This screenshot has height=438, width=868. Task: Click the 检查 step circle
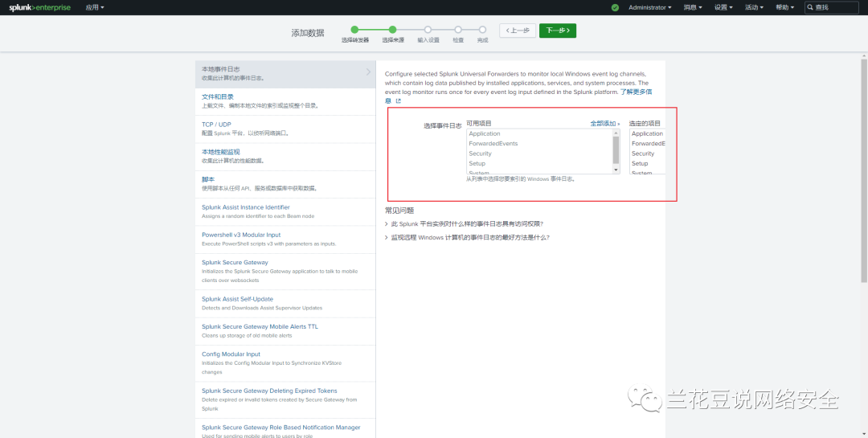(458, 30)
